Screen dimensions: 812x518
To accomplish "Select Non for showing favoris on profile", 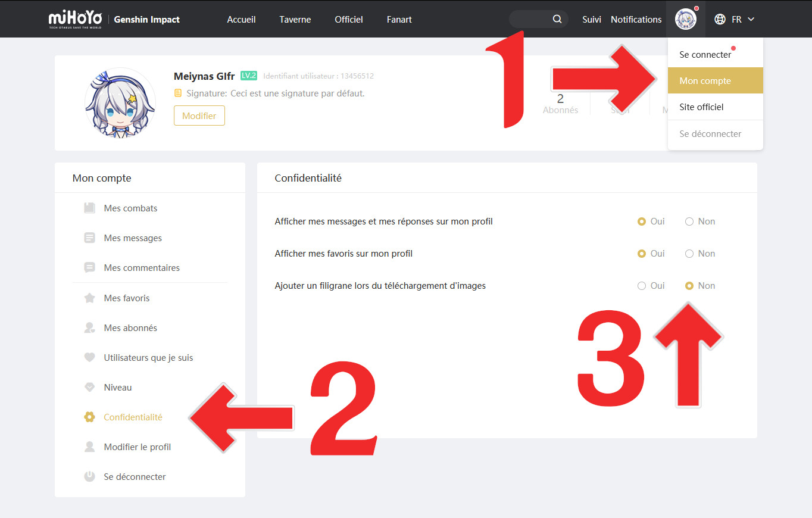I will (689, 254).
